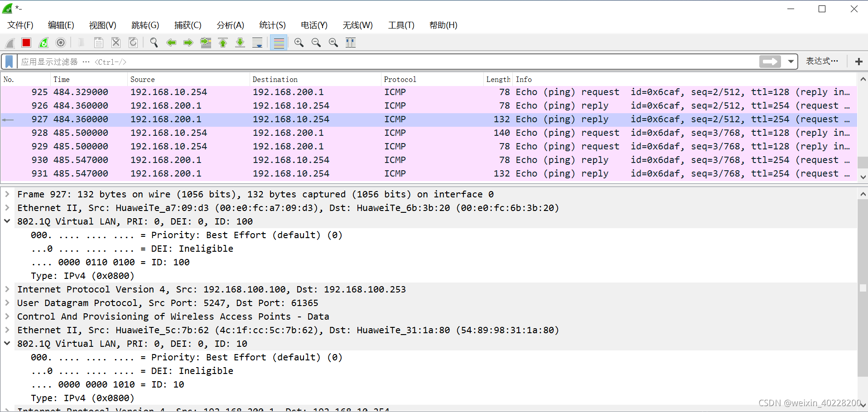This screenshot has width=868, height=412.
Task: Select packet number 926 row
Action: click(429, 106)
